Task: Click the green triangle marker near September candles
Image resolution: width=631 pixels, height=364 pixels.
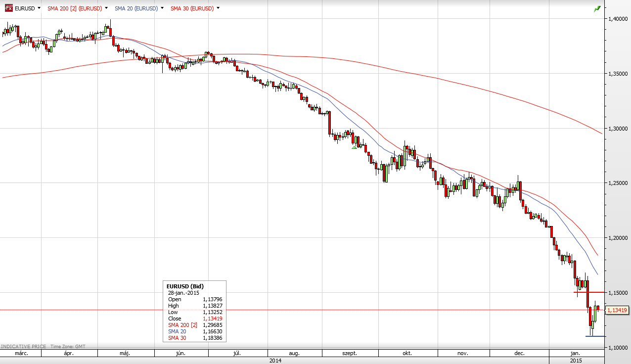Action: [354, 147]
